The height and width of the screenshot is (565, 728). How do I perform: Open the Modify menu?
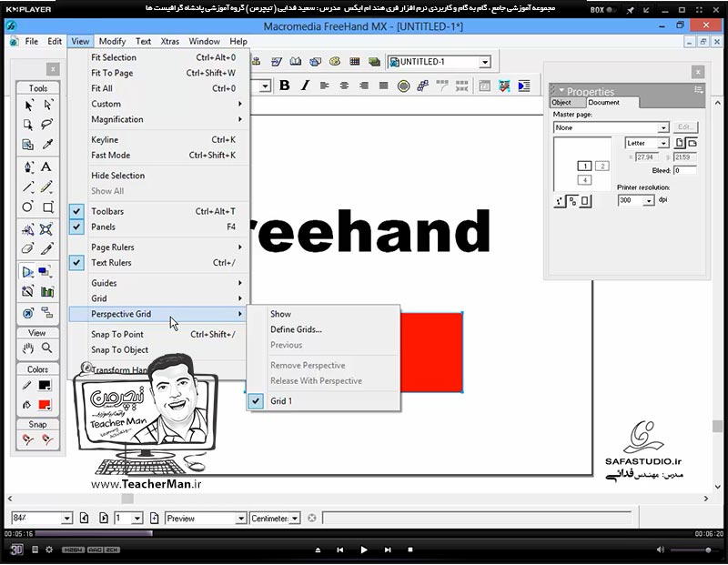point(112,41)
